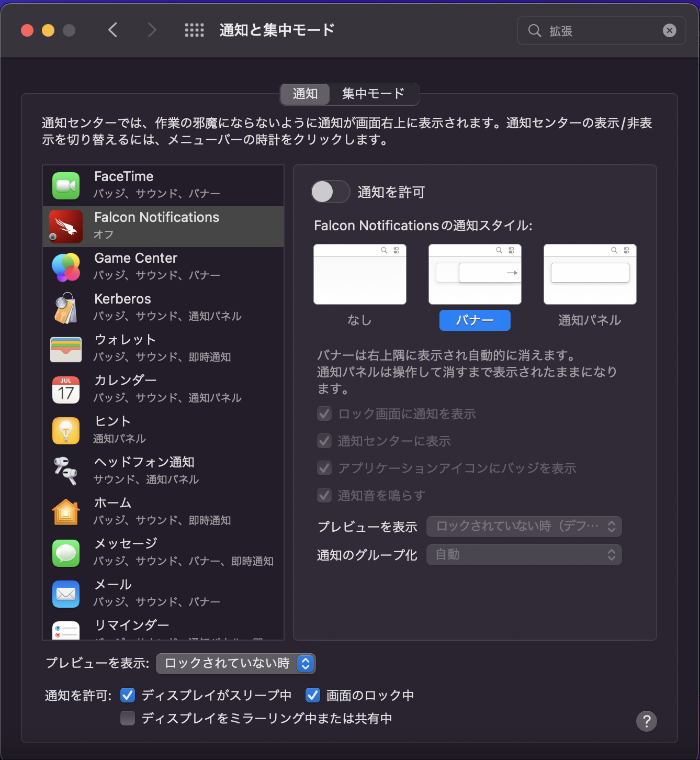
Task: Go back with the left chevron
Action: (x=113, y=30)
